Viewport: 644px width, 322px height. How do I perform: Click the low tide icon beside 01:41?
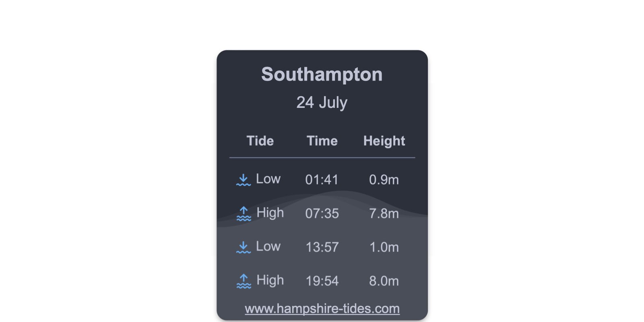point(244,180)
